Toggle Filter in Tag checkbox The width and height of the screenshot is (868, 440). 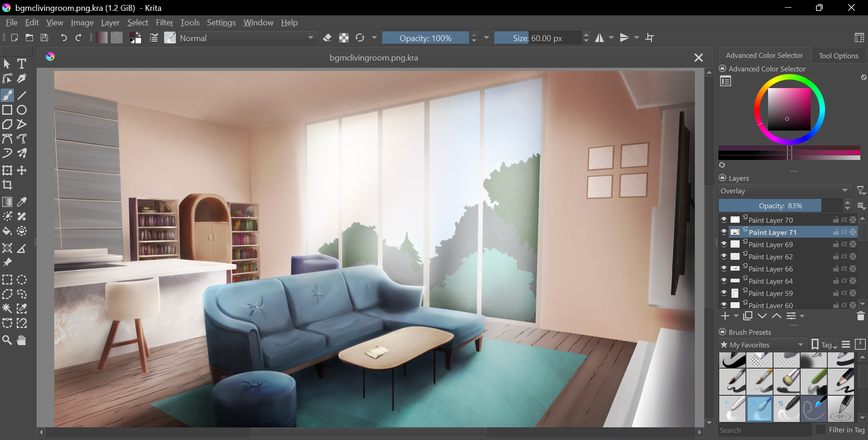click(x=821, y=430)
